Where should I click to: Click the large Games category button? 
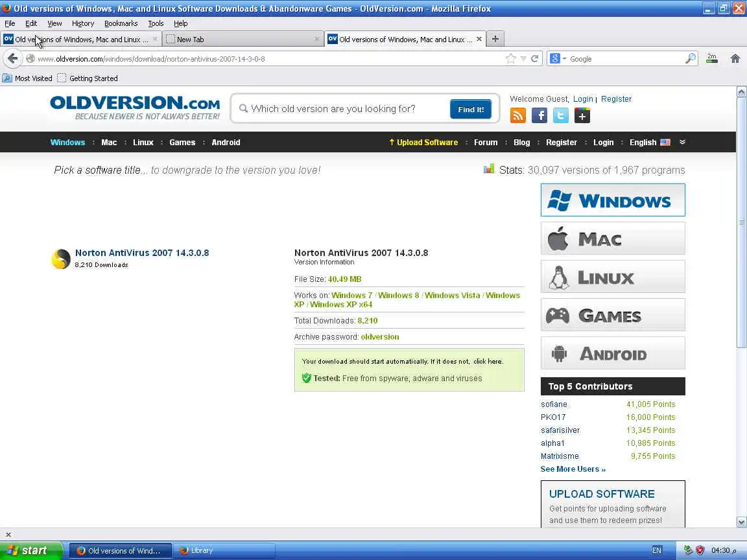pos(613,315)
